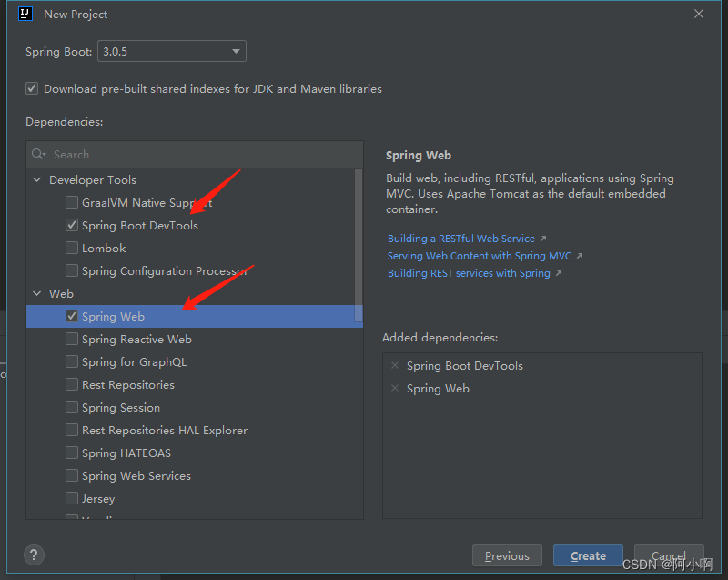728x580 pixels.
Task: Enable the Jersey dependency
Action: [71, 498]
